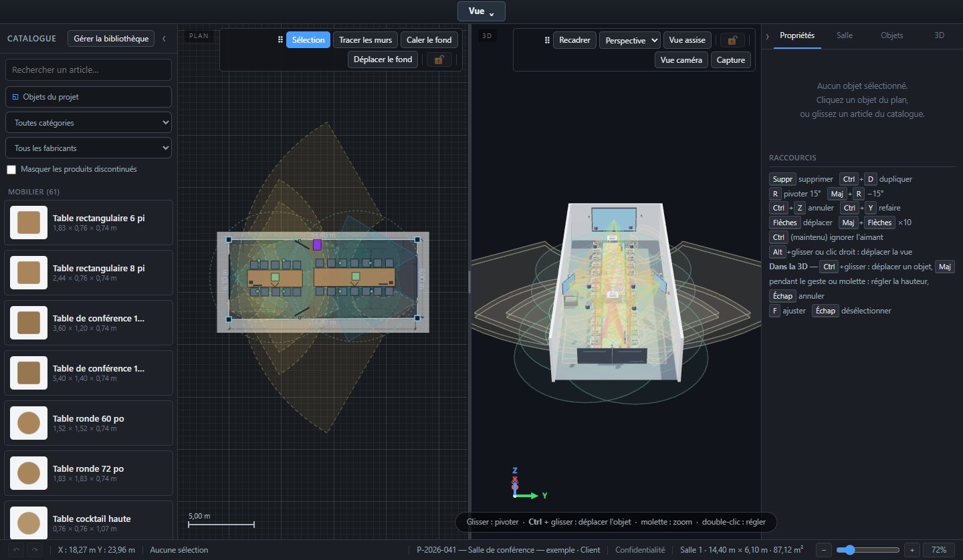
Task: Open the Vue dropdown menu
Action: 481,11
